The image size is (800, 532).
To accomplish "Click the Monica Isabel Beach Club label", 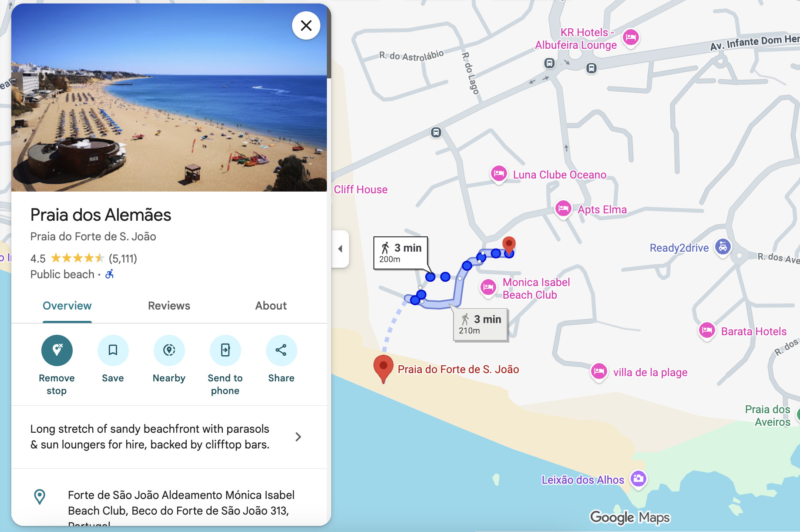I will click(536, 288).
